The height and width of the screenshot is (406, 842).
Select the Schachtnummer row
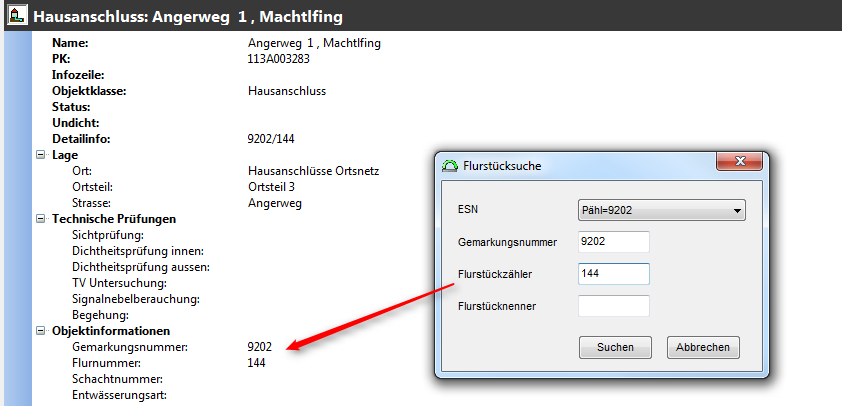pos(117,379)
